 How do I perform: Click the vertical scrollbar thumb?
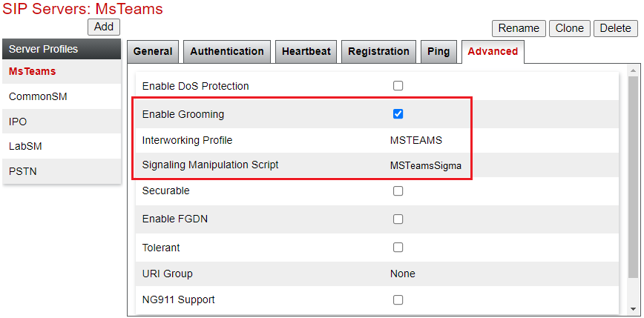[634, 177]
